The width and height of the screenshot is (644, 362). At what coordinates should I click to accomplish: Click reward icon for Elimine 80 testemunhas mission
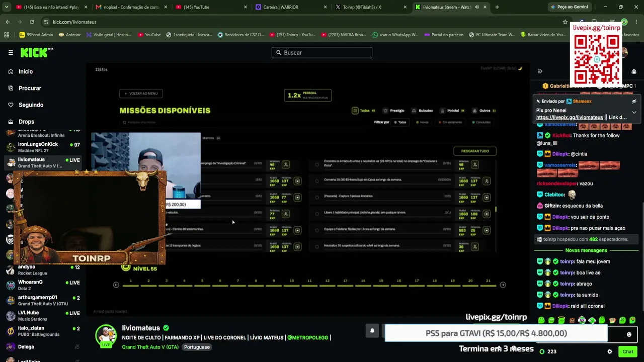click(297, 231)
